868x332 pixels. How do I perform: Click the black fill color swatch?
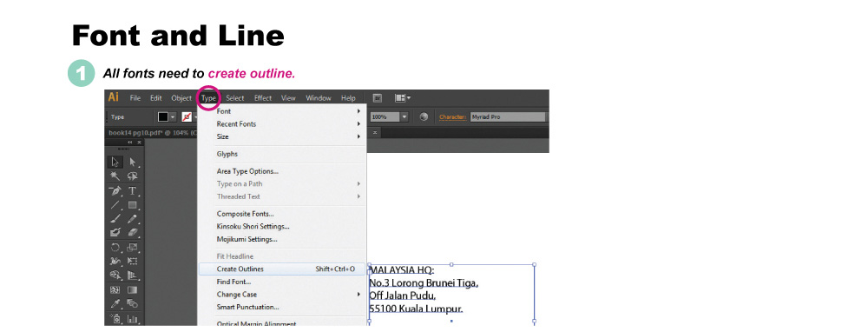(x=163, y=117)
